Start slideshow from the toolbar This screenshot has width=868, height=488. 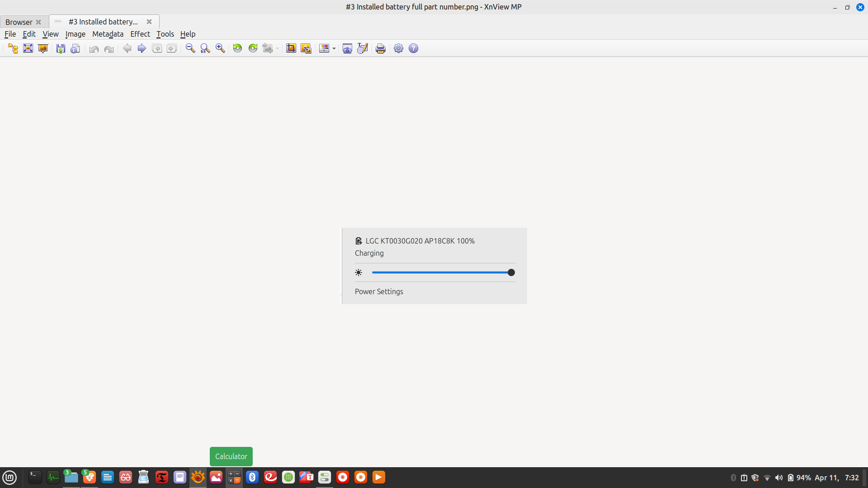click(x=43, y=48)
